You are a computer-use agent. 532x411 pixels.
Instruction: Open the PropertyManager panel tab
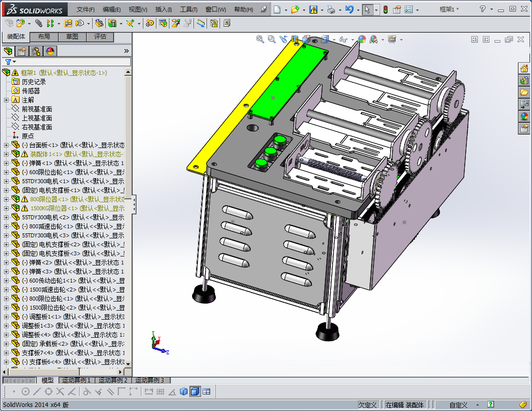(x=22, y=51)
